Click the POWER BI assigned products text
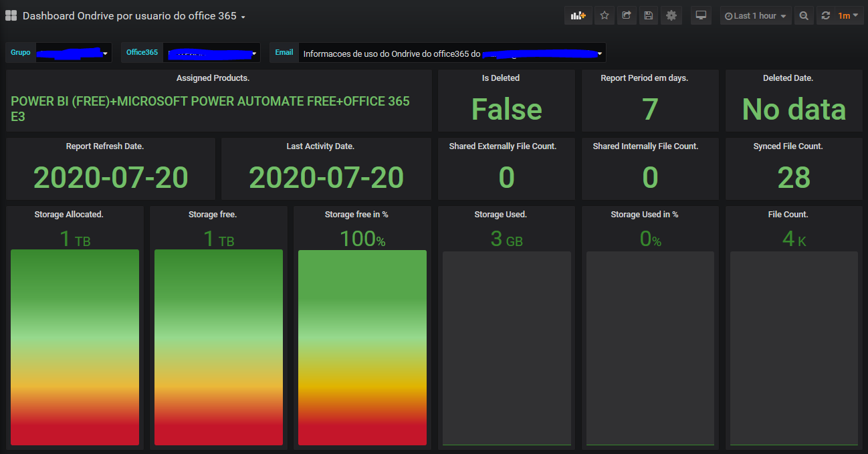The width and height of the screenshot is (868, 454). tap(210, 109)
